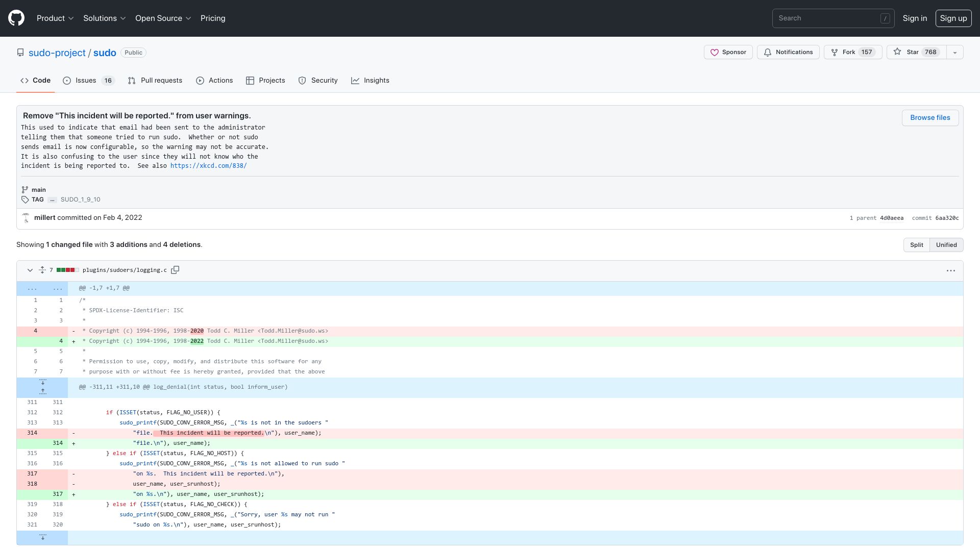The width and height of the screenshot is (980, 551).
Task: Open parent commit 4d0aeea
Action: [891, 218]
